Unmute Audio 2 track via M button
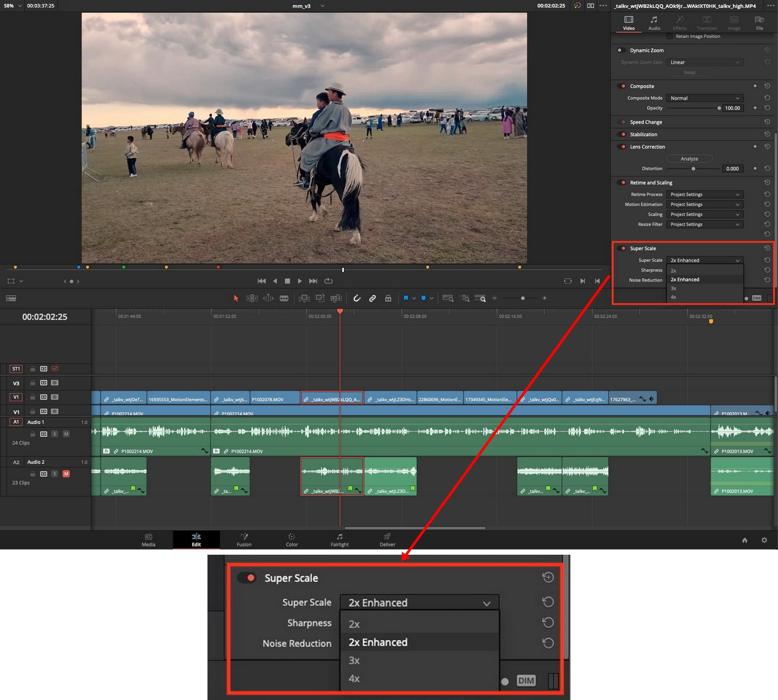The image size is (778, 700). [x=66, y=474]
